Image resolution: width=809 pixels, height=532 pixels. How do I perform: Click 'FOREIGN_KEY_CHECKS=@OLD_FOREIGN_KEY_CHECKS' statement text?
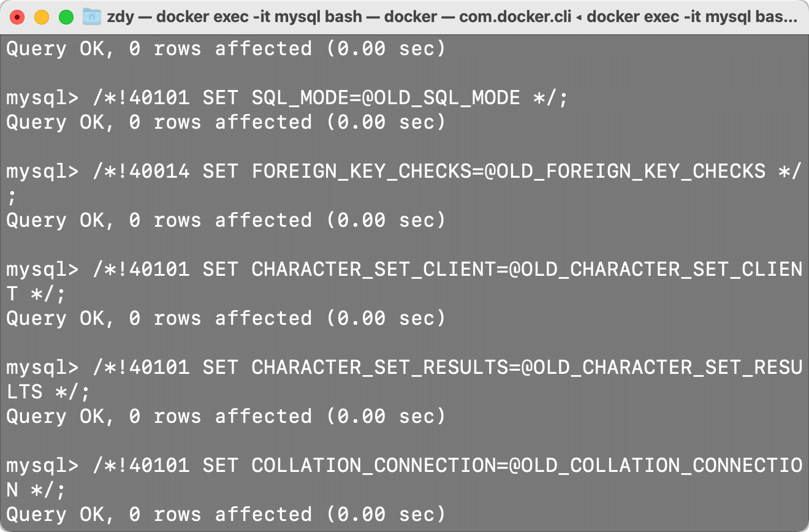(x=509, y=171)
